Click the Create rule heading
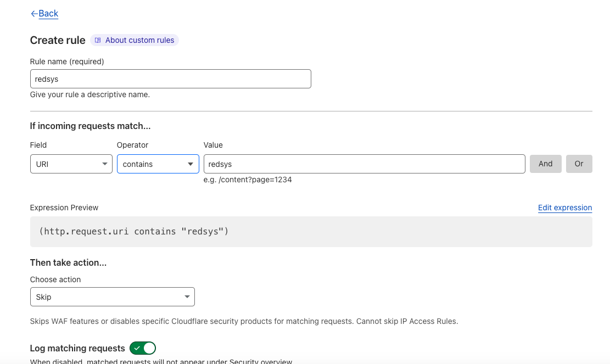610x364 pixels. [x=58, y=41]
